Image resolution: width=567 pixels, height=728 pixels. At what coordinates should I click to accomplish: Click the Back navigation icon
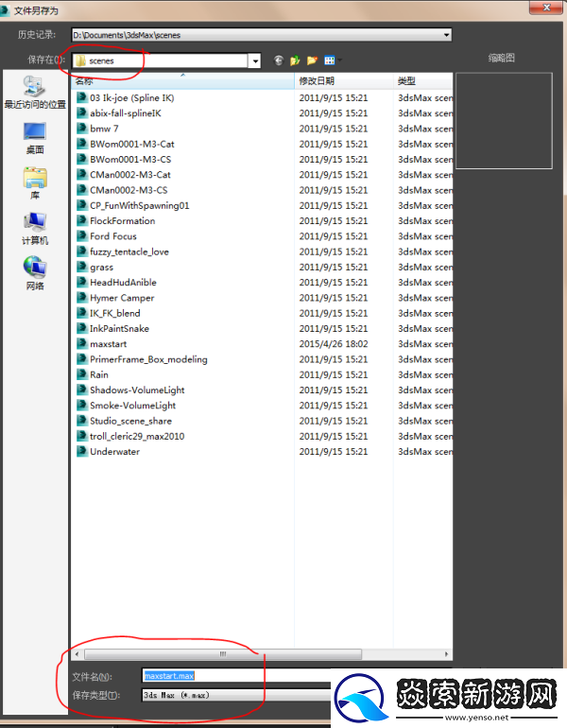279,61
